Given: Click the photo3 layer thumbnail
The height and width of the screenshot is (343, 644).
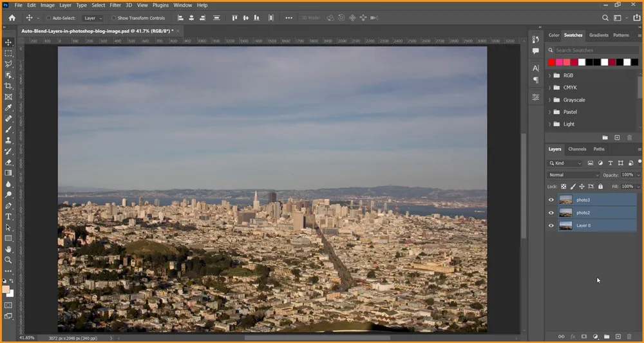Looking at the screenshot, I should 565,199.
